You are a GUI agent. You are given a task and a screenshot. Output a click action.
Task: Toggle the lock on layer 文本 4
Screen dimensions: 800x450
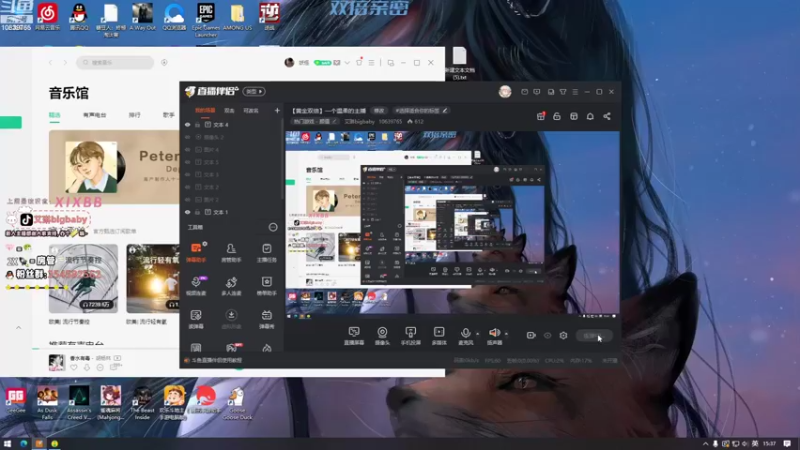(197, 124)
